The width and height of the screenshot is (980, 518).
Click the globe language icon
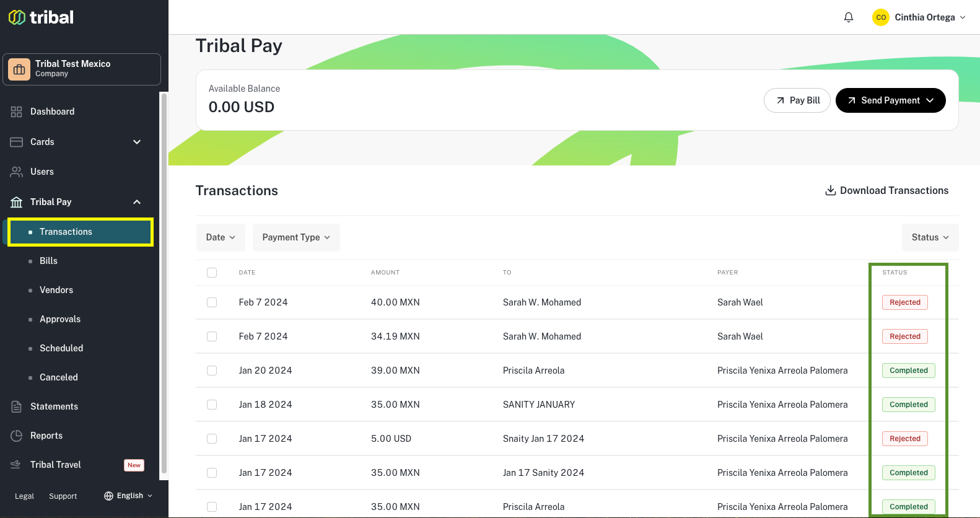click(x=109, y=496)
